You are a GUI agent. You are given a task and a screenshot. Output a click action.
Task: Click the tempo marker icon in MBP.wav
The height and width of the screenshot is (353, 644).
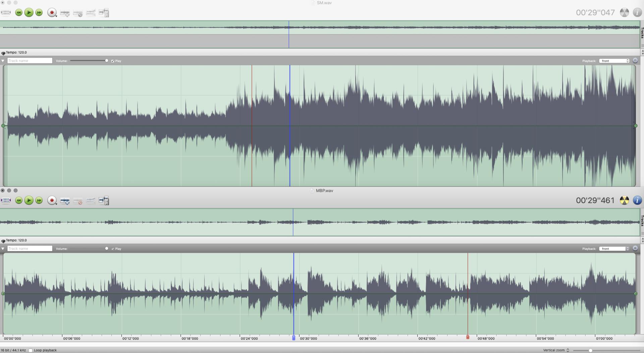[x=3, y=241]
